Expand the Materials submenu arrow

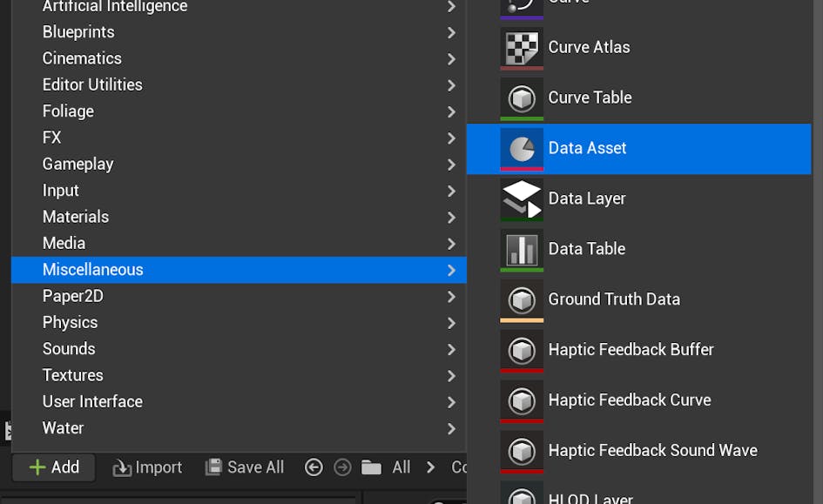coord(451,217)
